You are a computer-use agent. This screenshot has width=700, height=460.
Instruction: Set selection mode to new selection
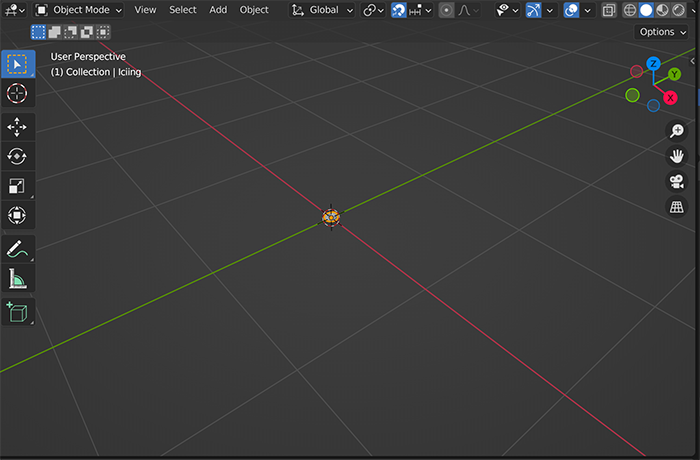coord(38,32)
